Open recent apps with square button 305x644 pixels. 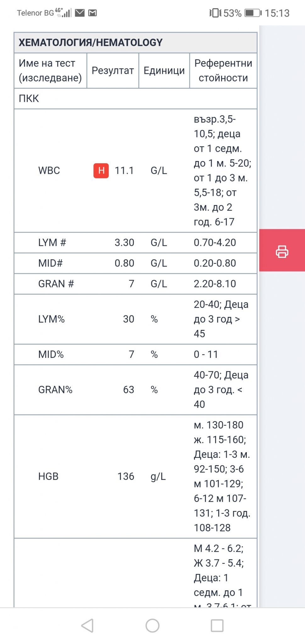click(x=217, y=625)
